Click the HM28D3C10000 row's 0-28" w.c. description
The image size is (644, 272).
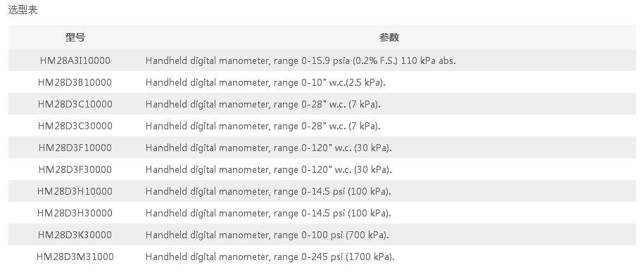[x=263, y=104]
